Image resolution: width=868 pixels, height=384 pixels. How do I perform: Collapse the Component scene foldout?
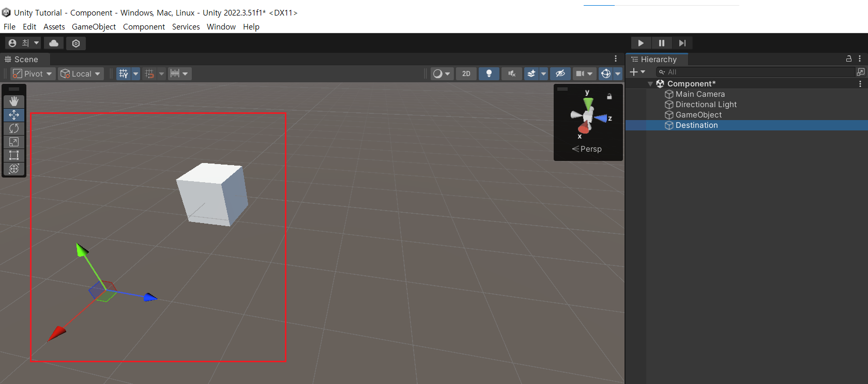(x=650, y=84)
